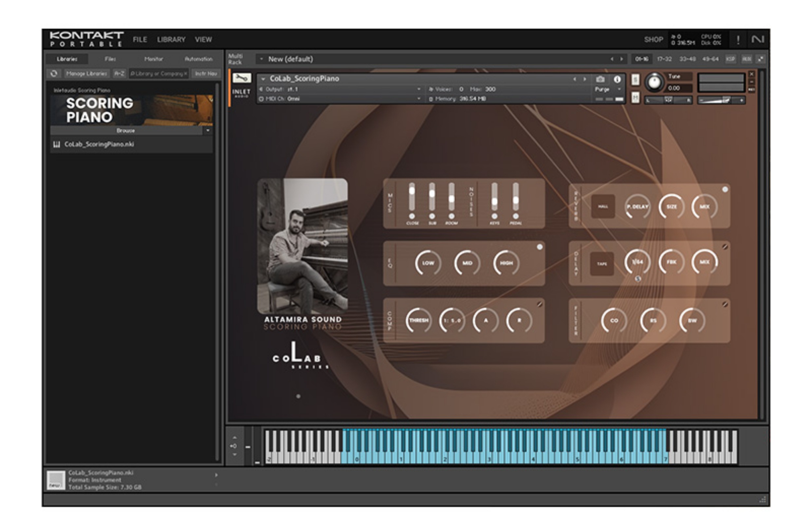Screen dimensions: 812x528
Task: Load the previous instrument with the left arrow
Action: click(575, 79)
